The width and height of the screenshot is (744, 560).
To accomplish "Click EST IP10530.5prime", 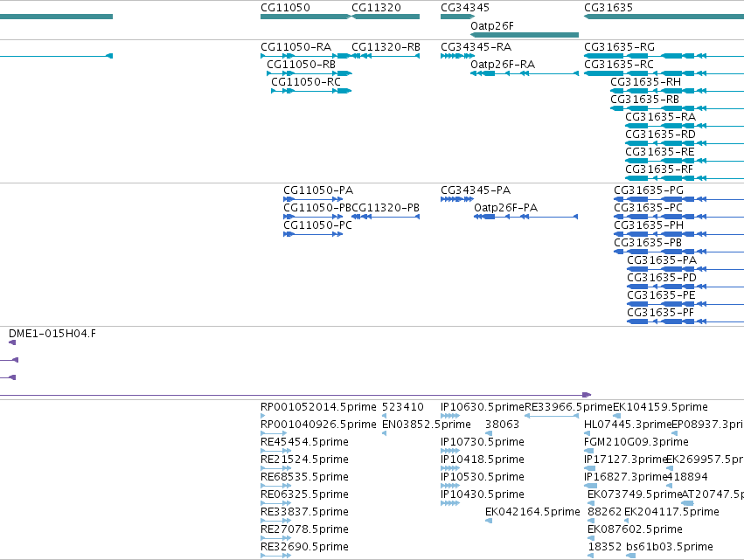I will point(483,478).
